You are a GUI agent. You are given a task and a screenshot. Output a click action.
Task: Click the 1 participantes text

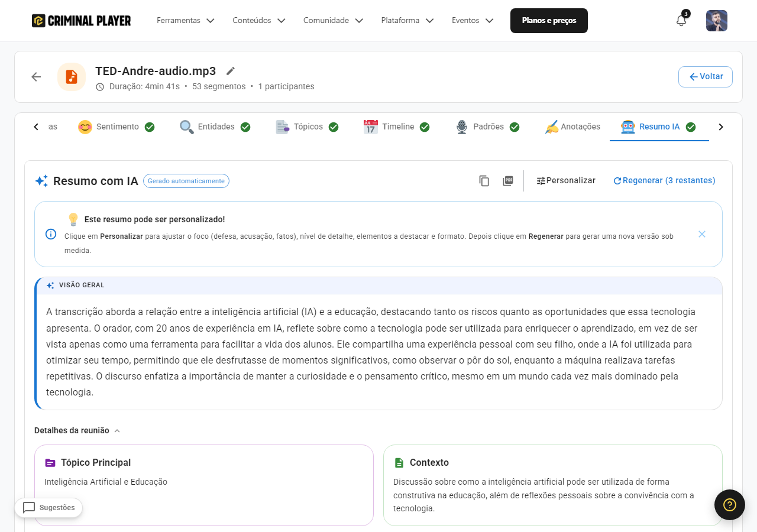(x=286, y=87)
